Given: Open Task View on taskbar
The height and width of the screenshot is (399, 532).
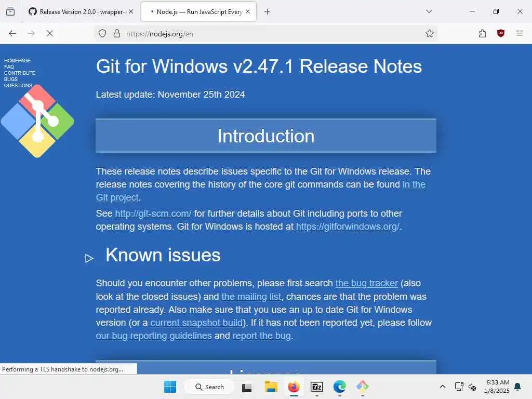Looking at the screenshot, I should pyautogui.click(x=247, y=387).
